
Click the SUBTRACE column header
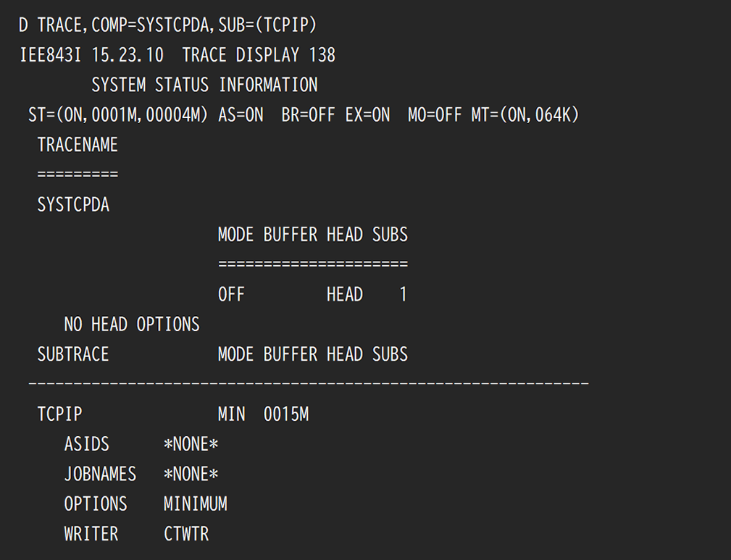coord(73,354)
